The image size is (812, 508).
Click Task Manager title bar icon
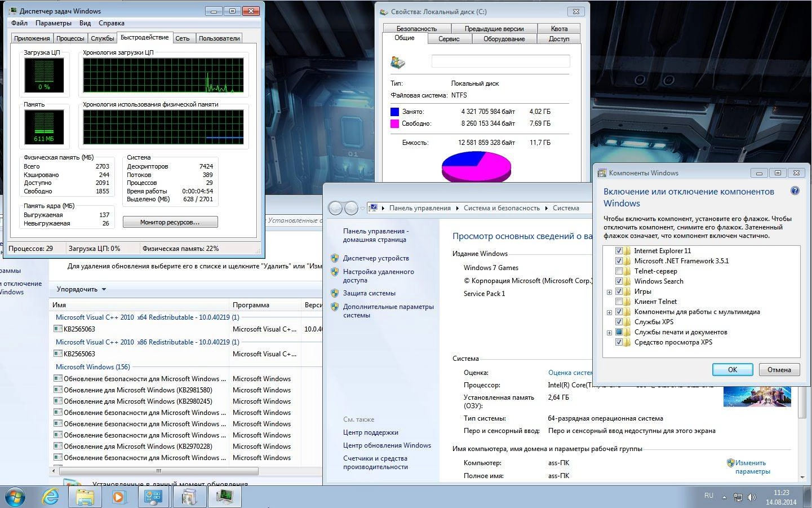point(13,11)
